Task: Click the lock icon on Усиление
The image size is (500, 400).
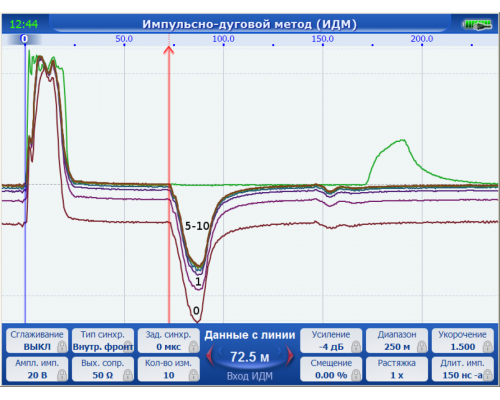Action: [x=356, y=347]
